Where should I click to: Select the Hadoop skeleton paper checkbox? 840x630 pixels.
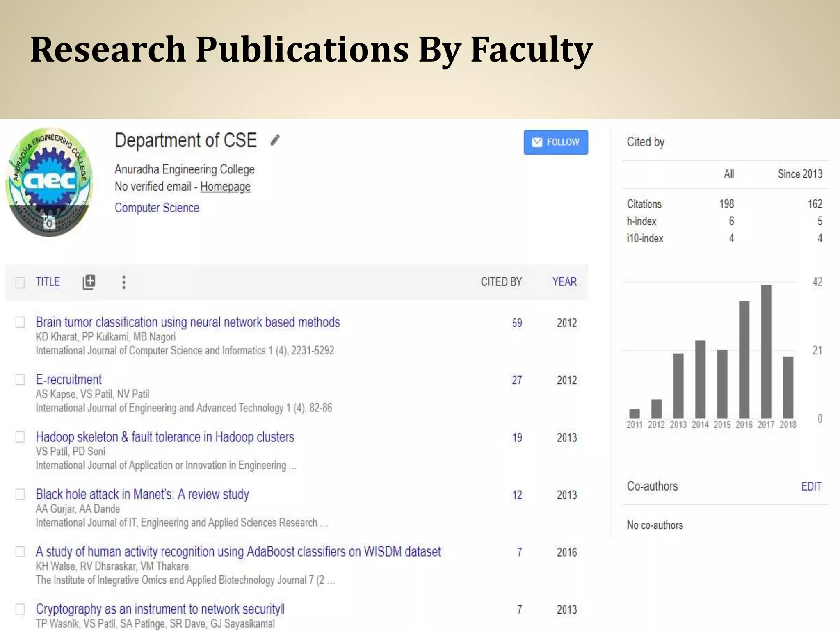coord(20,437)
